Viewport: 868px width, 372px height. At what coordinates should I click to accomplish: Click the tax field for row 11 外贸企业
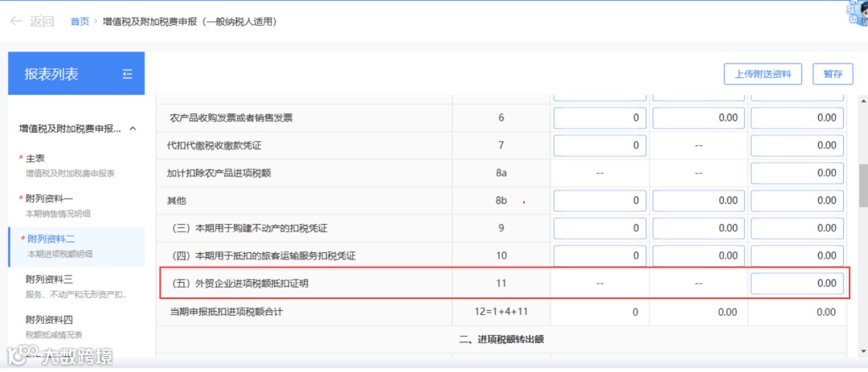797,284
